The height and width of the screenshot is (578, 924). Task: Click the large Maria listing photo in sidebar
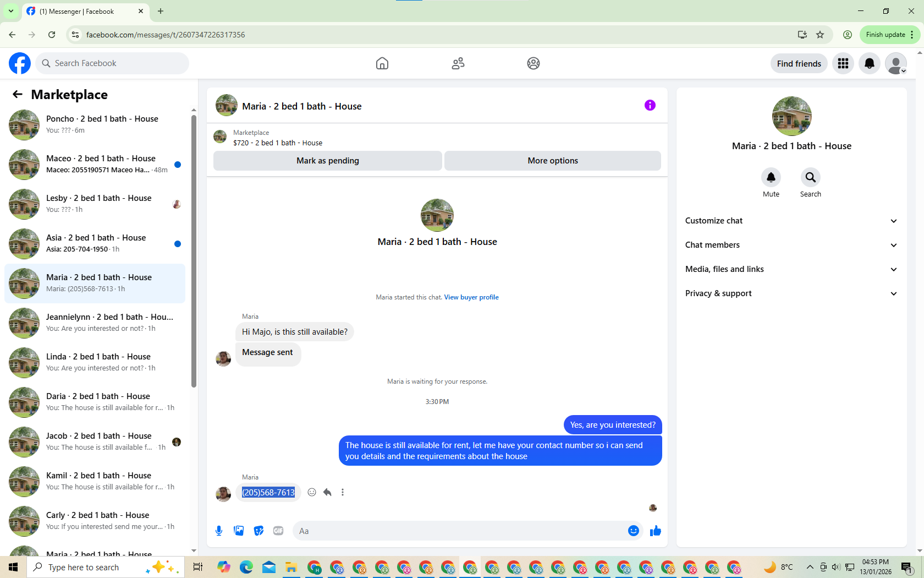point(791,116)
